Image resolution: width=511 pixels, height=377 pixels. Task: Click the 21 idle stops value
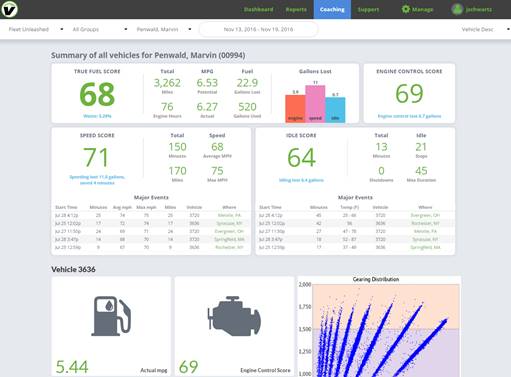[421, 147]
